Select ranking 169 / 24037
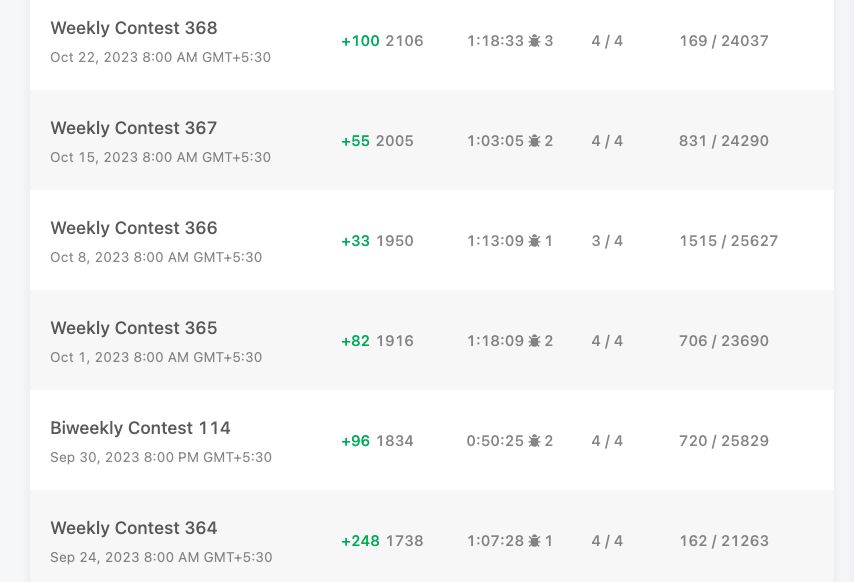Image resolution: width=855 pixels, height=582 pixels. click(x=724, y=41)
